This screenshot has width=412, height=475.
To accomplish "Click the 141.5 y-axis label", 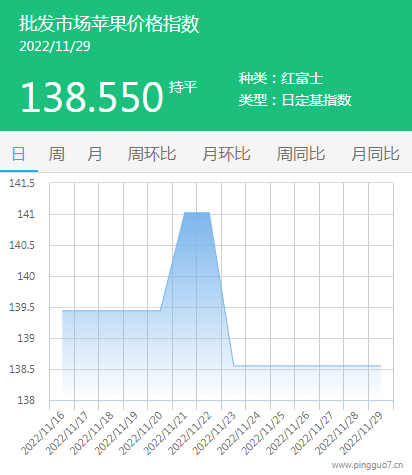I will pyautogui.click(x=22, y=183).
